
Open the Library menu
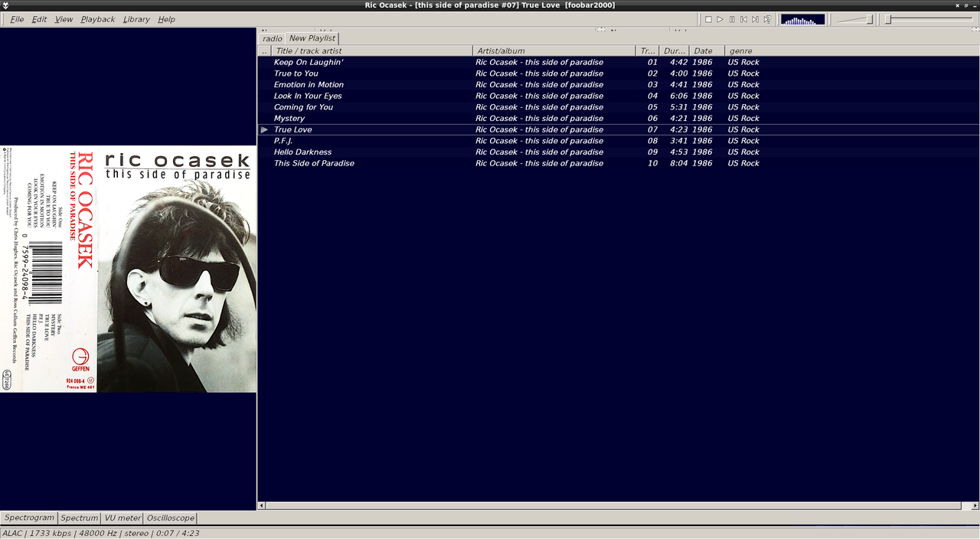[x=136, y=19]
